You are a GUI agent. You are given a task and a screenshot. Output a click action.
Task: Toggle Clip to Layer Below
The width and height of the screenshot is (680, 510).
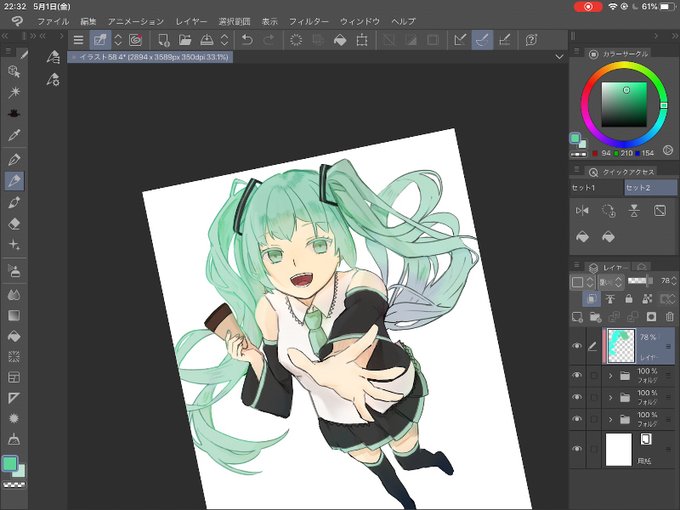591,299
